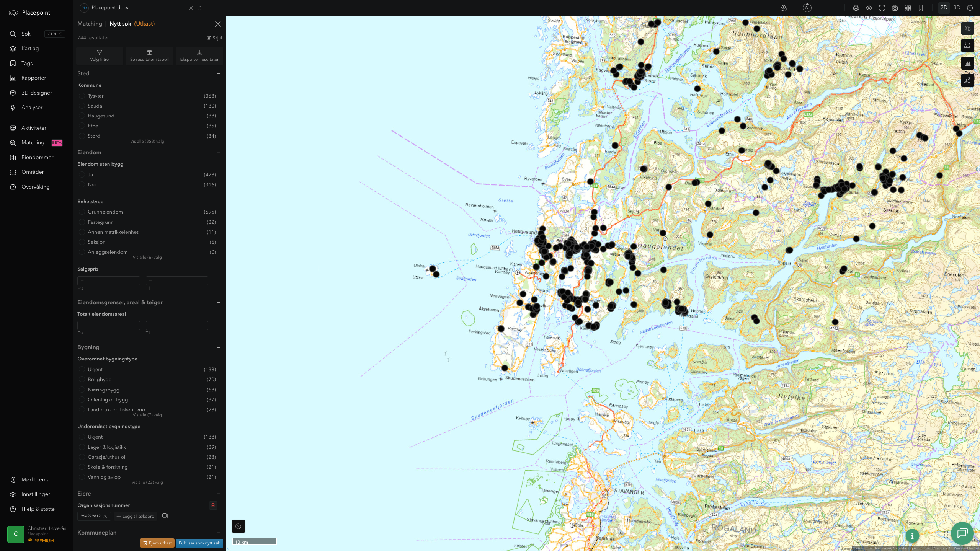Print the map via the printer icon

coord(856,8)
